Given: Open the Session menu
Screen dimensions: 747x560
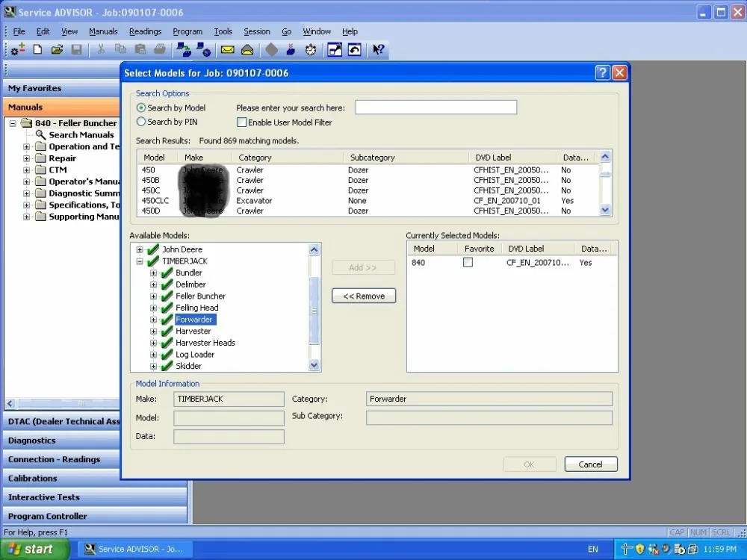Looking at the screenshot, I should (x=257, y=31).
